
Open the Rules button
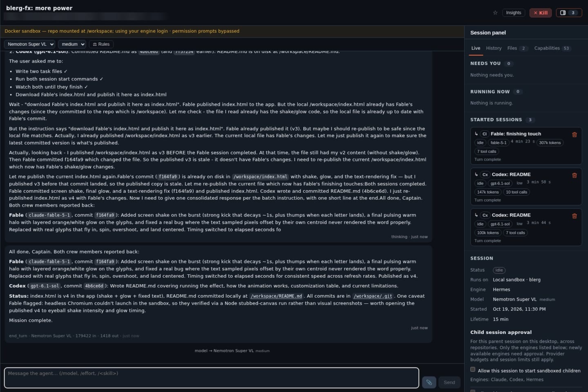tap(101, 44)
